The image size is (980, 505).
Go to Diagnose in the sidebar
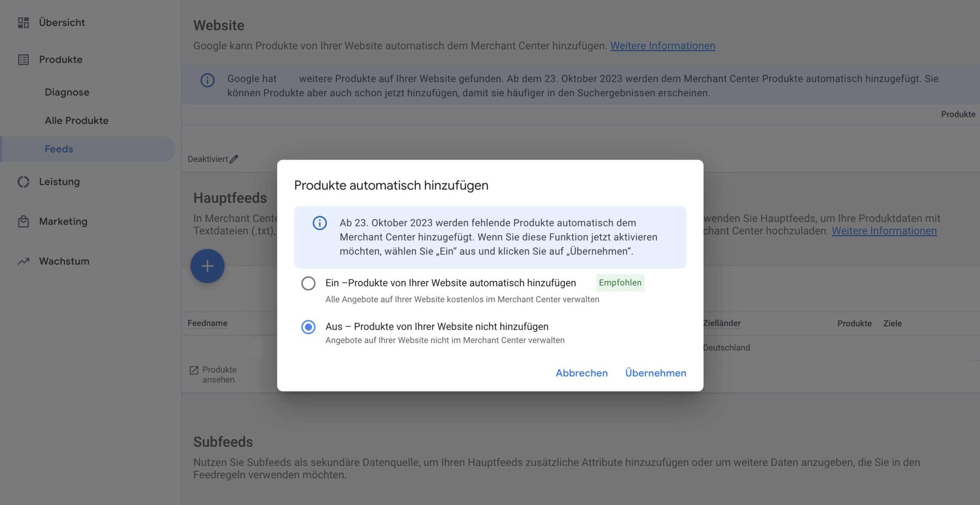click(x=67, y=92)
